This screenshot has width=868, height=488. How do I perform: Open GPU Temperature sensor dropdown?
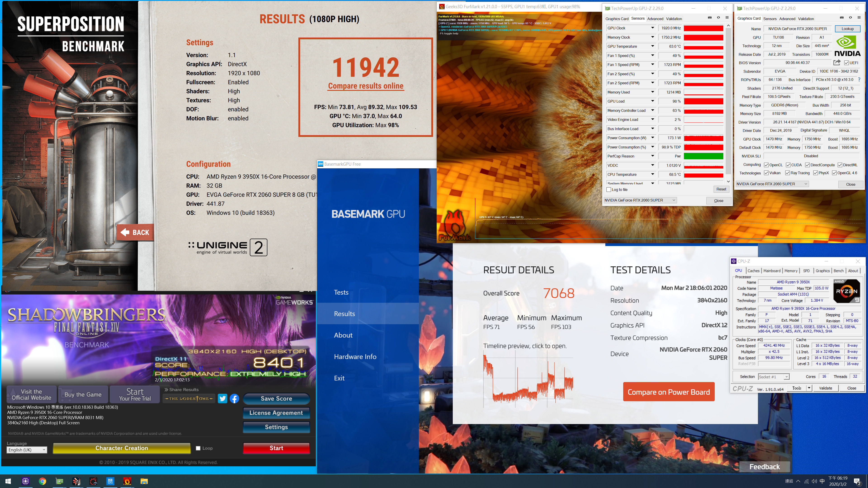(653, 46)
